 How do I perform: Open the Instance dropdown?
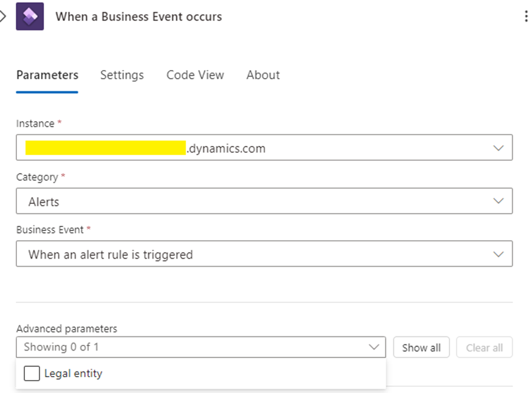[x=264, y=148]
